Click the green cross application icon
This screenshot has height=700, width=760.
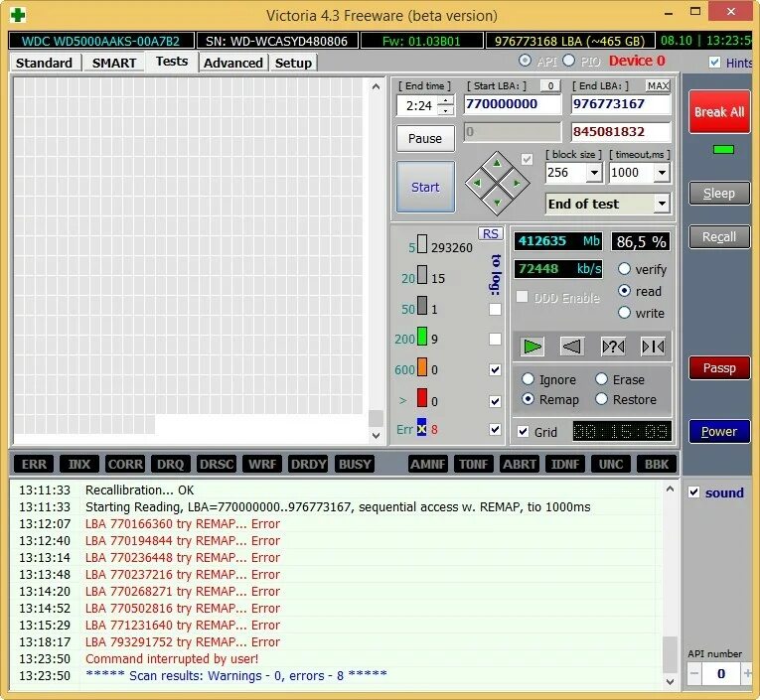[x=18, y=15]
